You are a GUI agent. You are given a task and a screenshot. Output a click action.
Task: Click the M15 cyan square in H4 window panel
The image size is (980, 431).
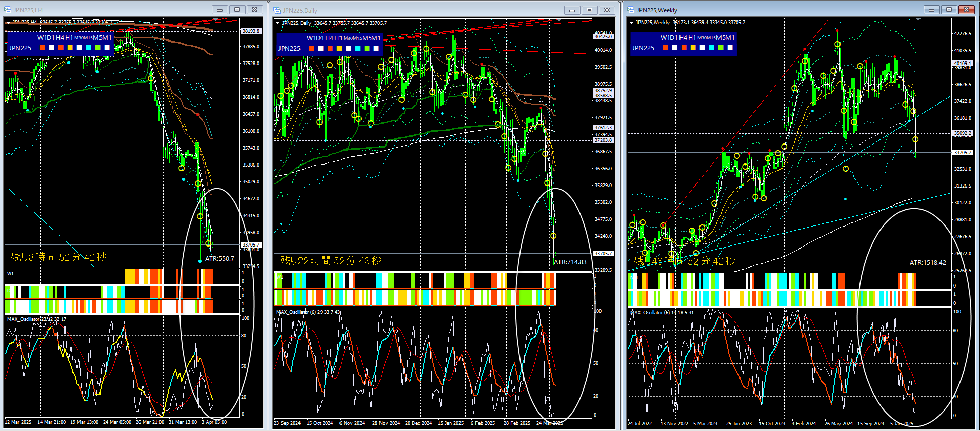click(89, 48)
